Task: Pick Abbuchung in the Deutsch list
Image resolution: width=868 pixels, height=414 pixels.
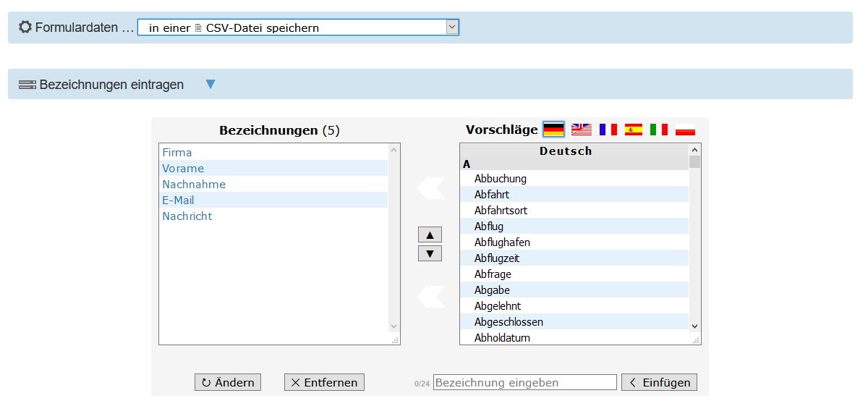Action: point(501,179)
